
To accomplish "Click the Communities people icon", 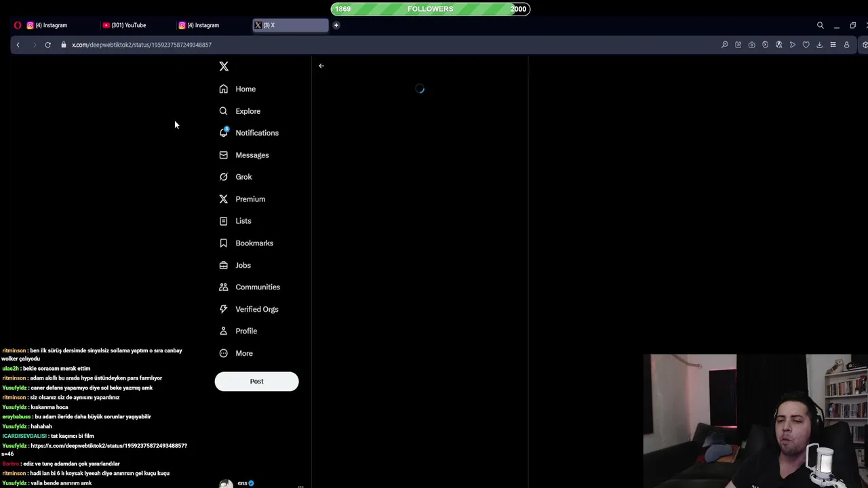I will [223, 287].
